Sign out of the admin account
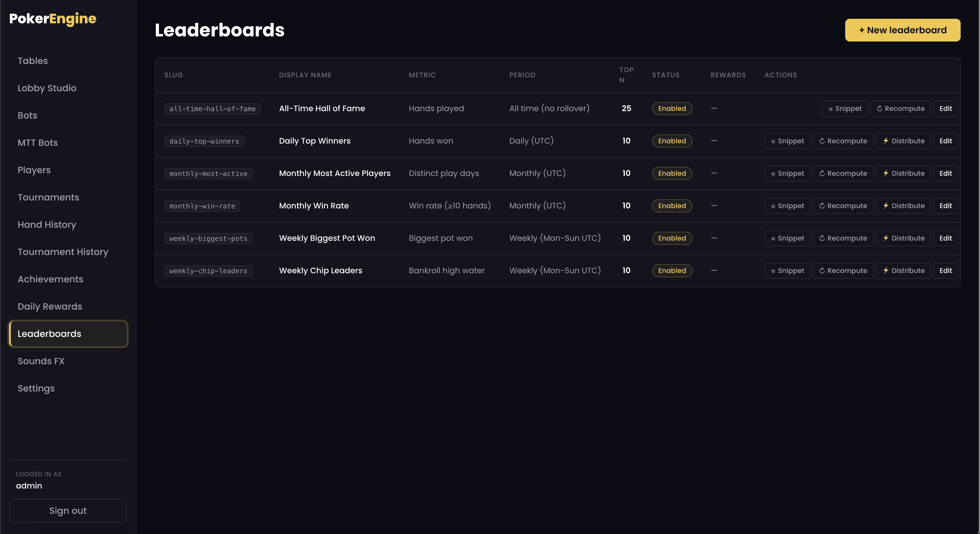Viewport: 980px width, 534px height. [x=68, y=510]
